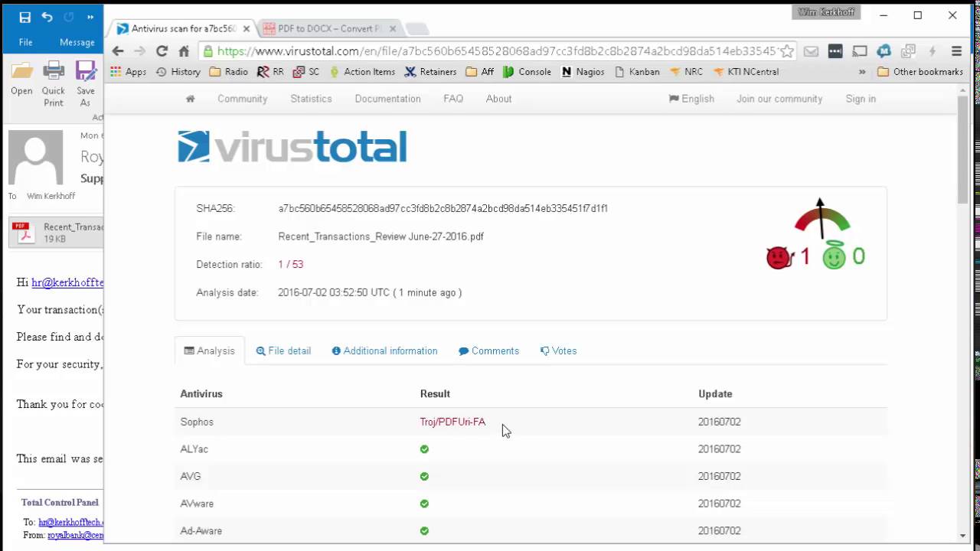This screenshot has height=551, width=980.
Task: Click the virustotal logo
Action: [292, 147]
